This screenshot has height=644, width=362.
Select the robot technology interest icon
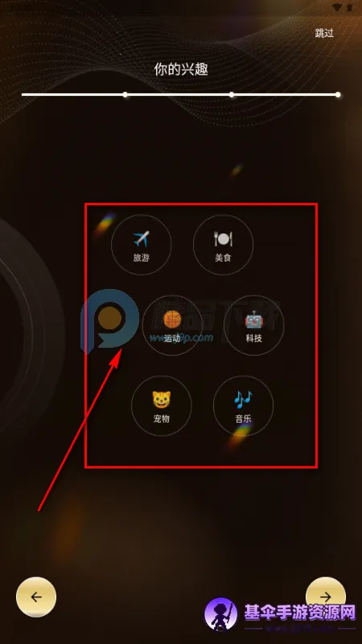pos(253,320)
